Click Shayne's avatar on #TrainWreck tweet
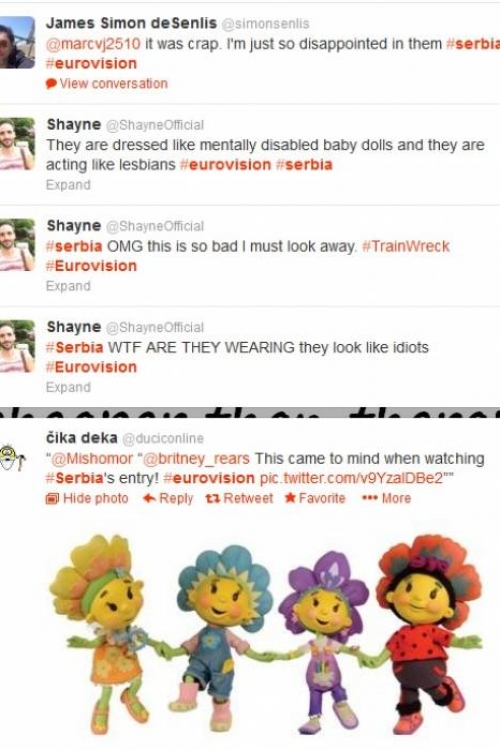 tap(17, 245)
